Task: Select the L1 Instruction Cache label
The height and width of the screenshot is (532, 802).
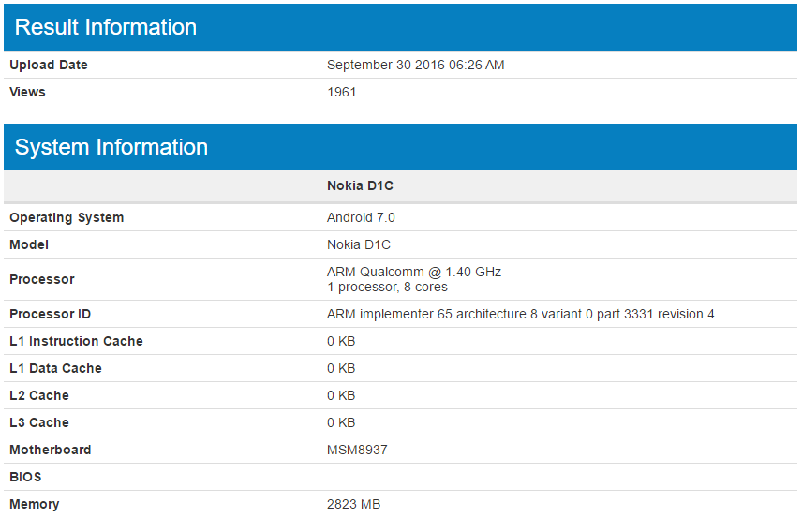Action: [x=76, y=341]
